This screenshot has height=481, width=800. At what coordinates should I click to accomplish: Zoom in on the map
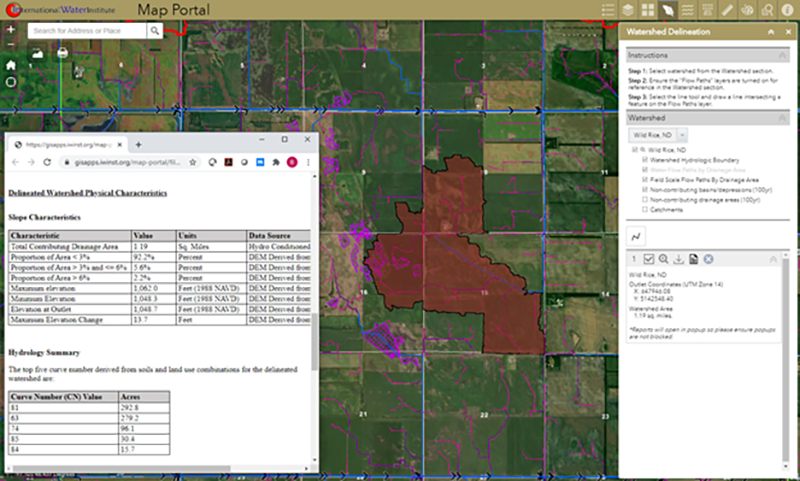click(10, 29)
